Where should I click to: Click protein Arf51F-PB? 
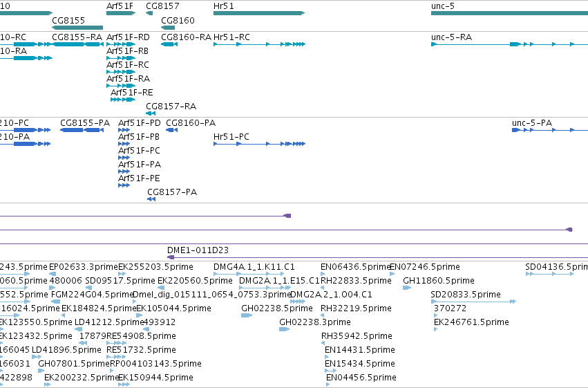tap(124, 144)
